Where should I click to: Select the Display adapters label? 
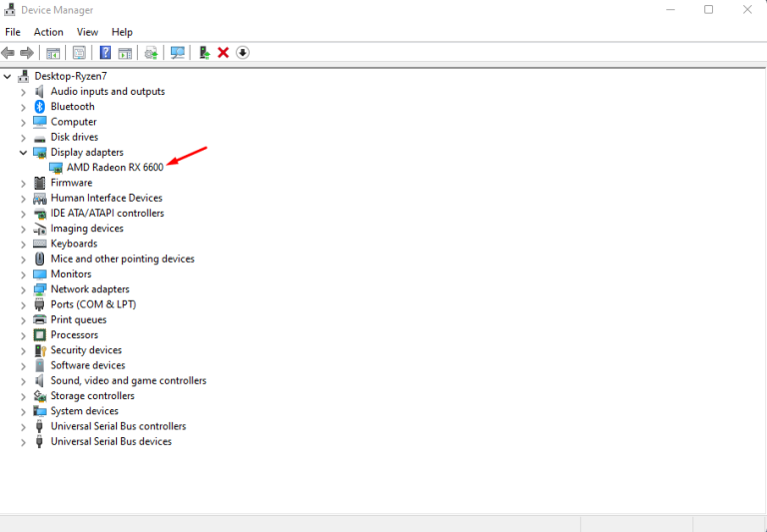(x=87, y=152)
